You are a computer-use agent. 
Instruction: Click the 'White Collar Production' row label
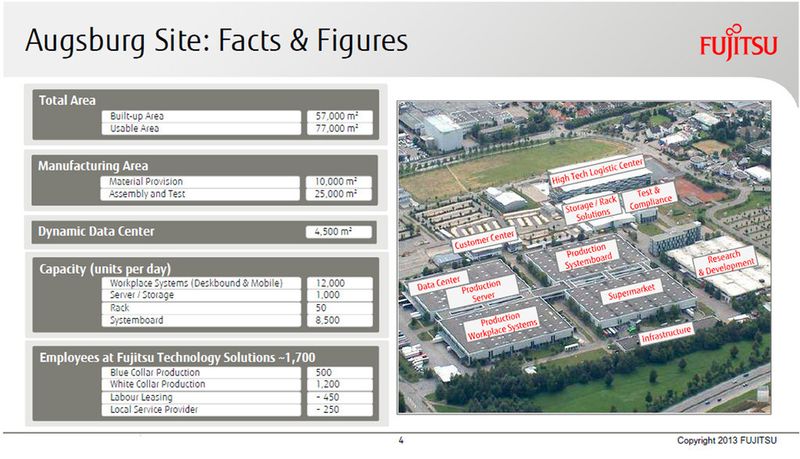pyautogui.click(x=158, y=384)
